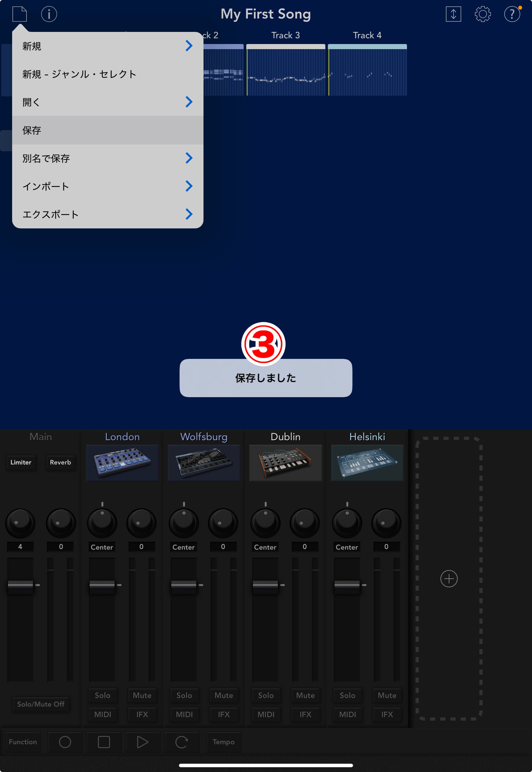Open the help question mark icon
The height and width of the screenshot is (772, 532).
512,14
